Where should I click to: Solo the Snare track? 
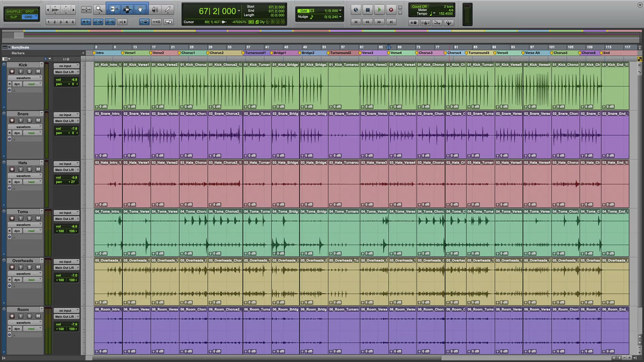(31, 121)
